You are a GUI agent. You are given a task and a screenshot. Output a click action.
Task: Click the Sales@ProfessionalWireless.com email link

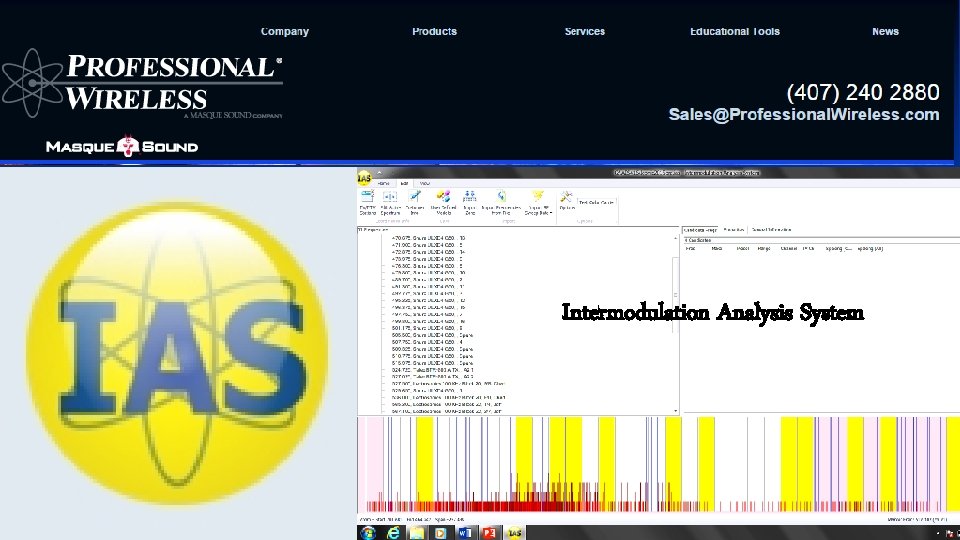coord(804,114)
